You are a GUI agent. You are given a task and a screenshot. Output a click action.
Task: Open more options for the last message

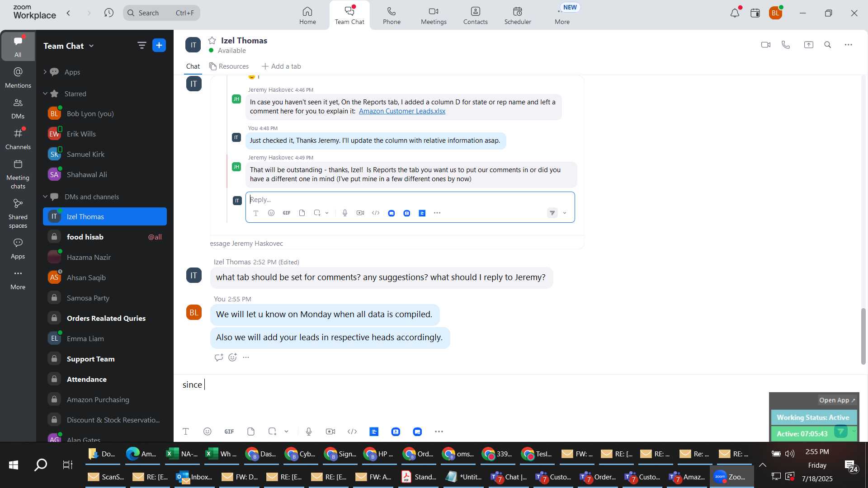tap(246, 357)
